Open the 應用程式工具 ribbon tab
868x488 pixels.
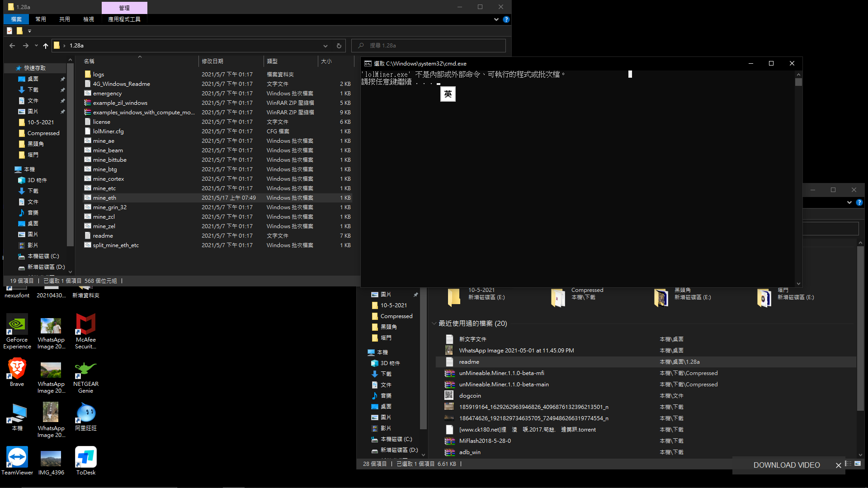[x=124, y=19]
